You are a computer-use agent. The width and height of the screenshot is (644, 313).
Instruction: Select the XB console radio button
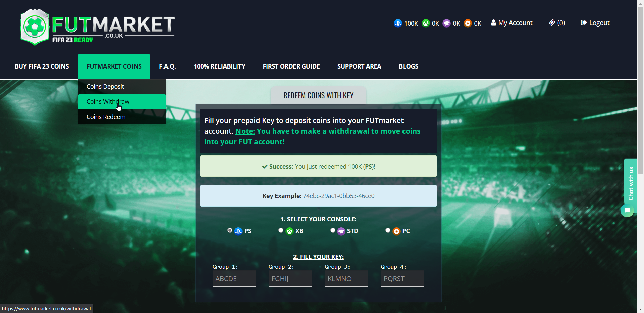(281, 230)
